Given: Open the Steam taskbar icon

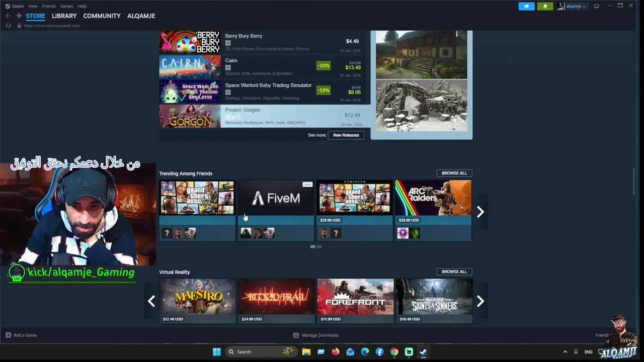Looking at the screenshot, I should pyautogui.click(x=423, y=352).
